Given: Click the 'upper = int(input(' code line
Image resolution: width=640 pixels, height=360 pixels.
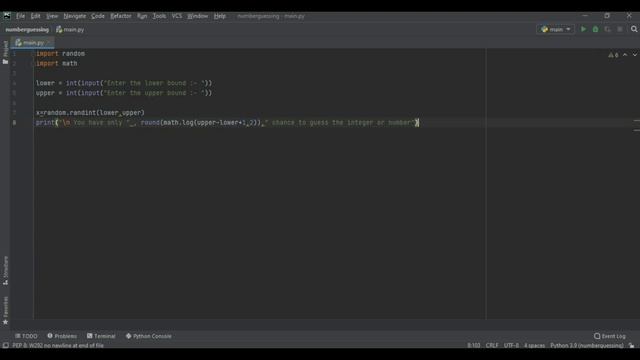Looking at the screenshot, I should pyautogui.click(x=124, y=93).
